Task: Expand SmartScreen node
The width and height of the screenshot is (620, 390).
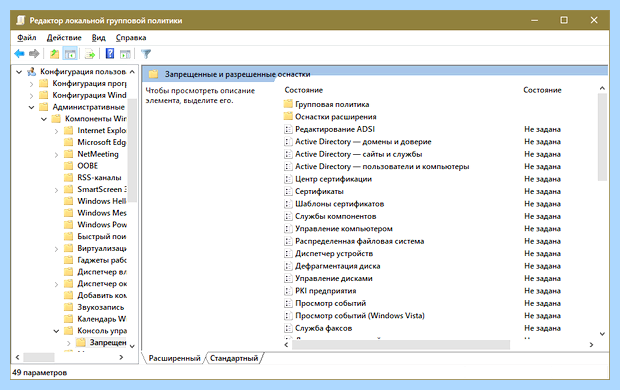Action: click(56, 190)
